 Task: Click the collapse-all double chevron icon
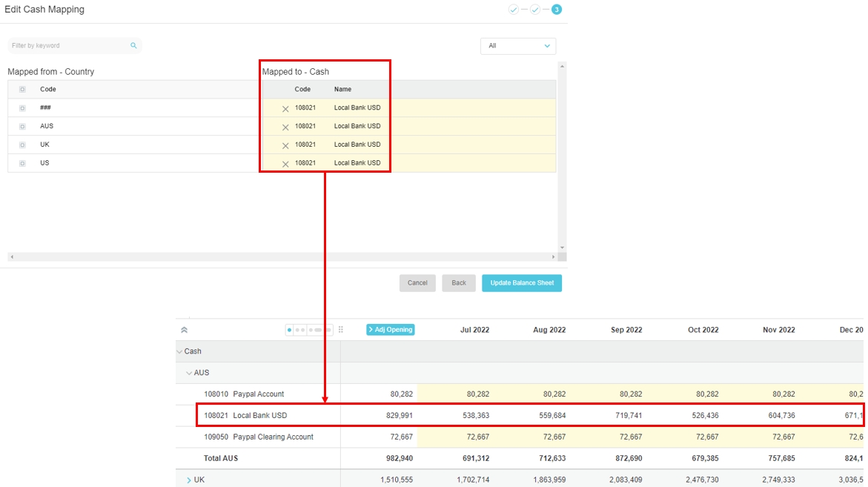(184, 330)
